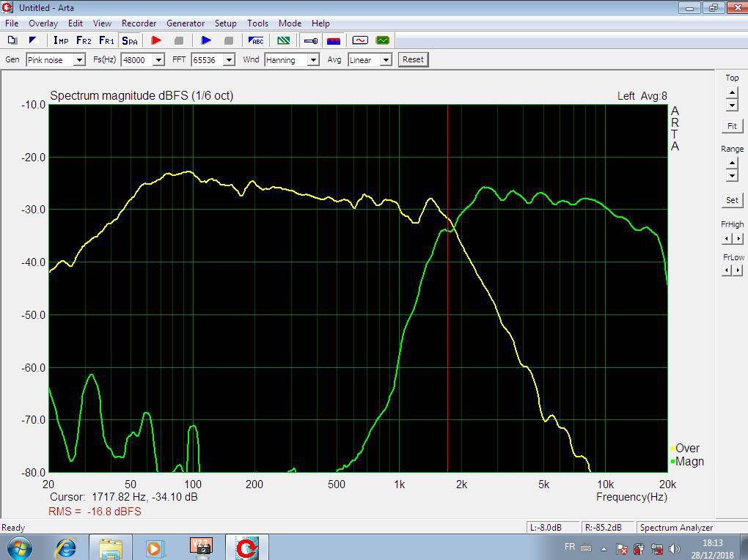
Task: Toggle the red and blue bars toolbar button
Action: click(x=334, y=40)
